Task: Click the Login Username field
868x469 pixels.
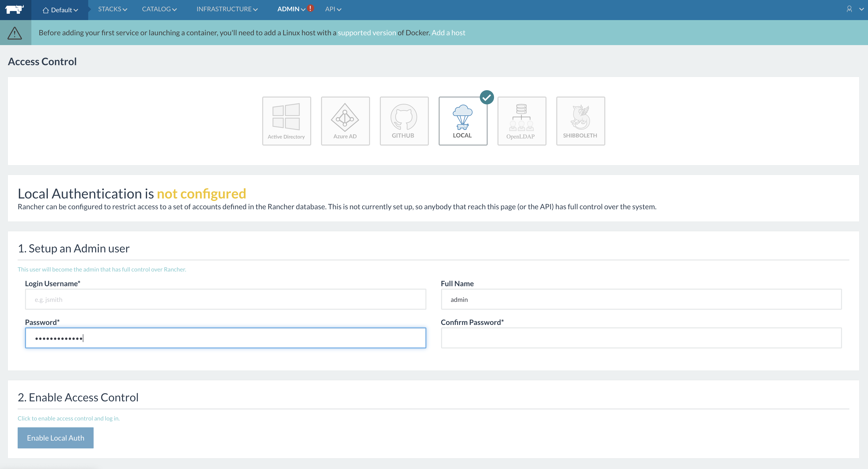Action: tap(225, 299)
